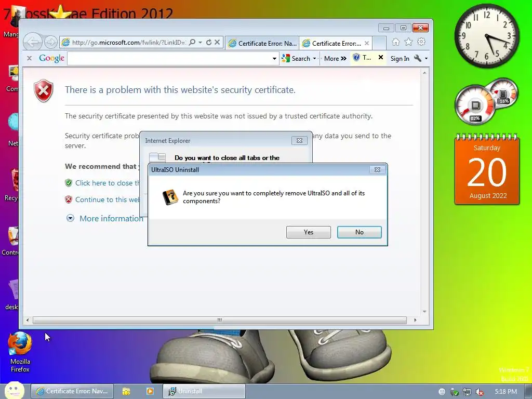Close the Google Toolbar
Screen dimensions: 532x399
point(30,58)
